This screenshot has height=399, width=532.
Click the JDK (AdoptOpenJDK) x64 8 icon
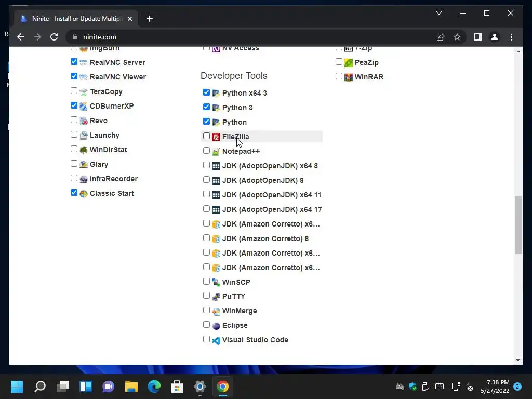216,166
